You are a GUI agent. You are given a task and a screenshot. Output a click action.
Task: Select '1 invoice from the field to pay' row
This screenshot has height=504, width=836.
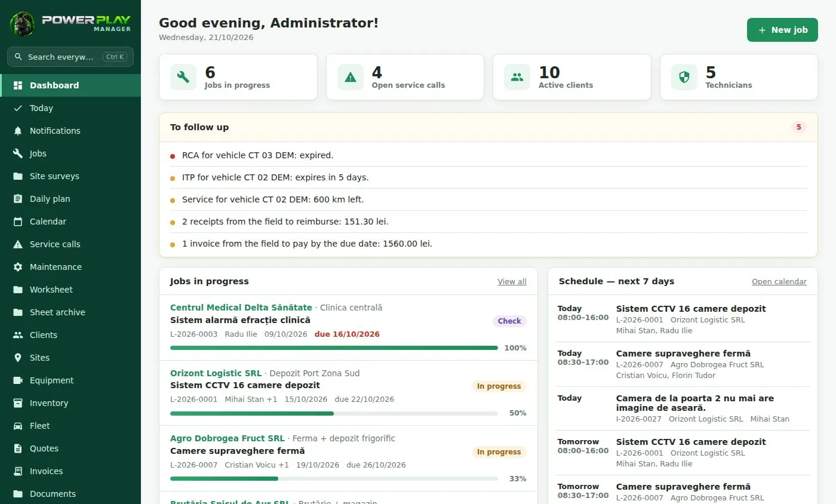click(488, 244)
